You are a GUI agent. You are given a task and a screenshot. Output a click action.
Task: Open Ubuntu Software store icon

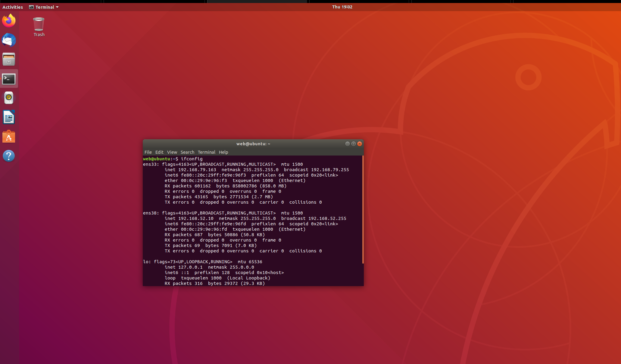tap(9, 137)
